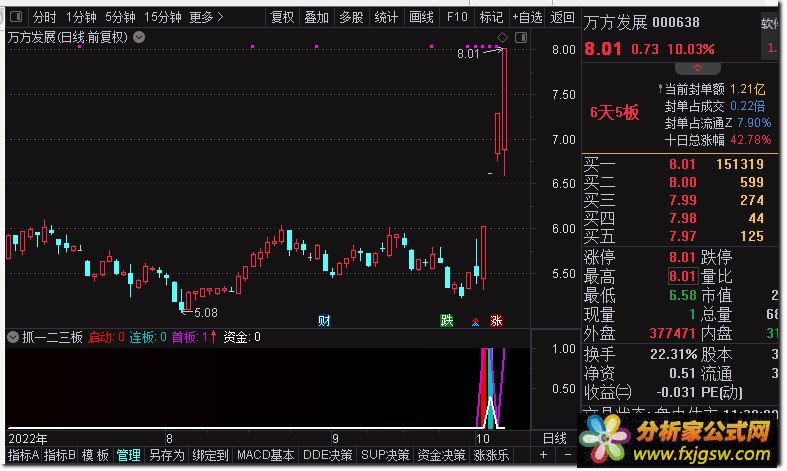Click the 换手 turnover value 22.31%
The width and height of the screenshot is (787, 471).
[x=673, y=355]
